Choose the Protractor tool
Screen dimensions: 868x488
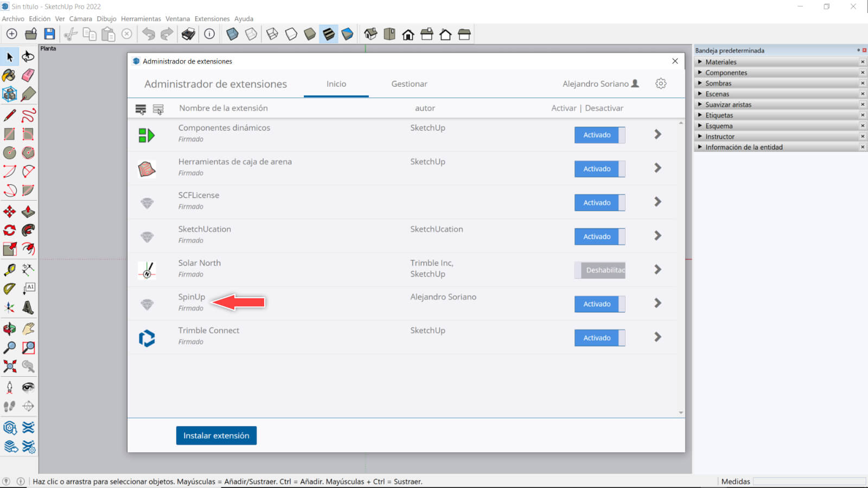point(9,288)
